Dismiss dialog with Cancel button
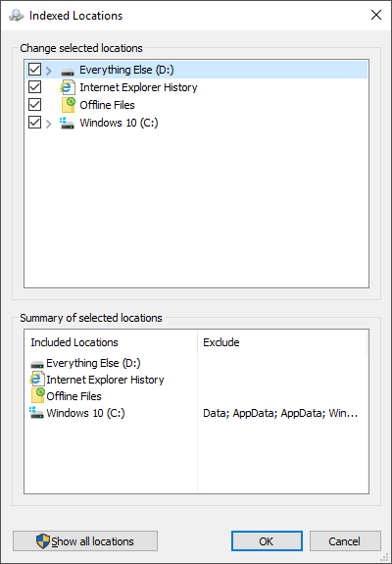 pos(345,541)
